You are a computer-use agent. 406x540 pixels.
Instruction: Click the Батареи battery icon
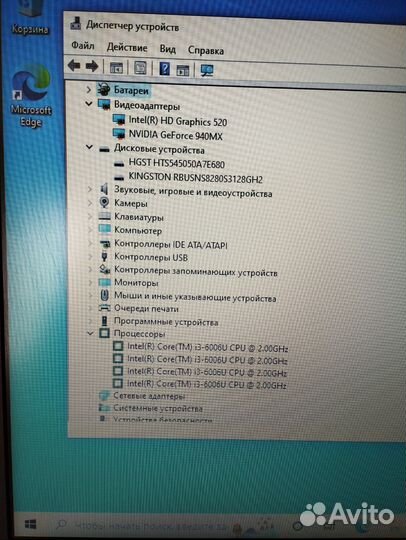[103, 90]
